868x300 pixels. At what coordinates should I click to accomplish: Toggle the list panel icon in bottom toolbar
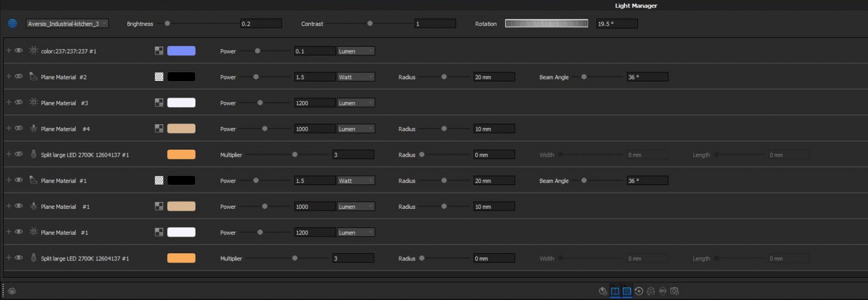(x=627, y=291)
